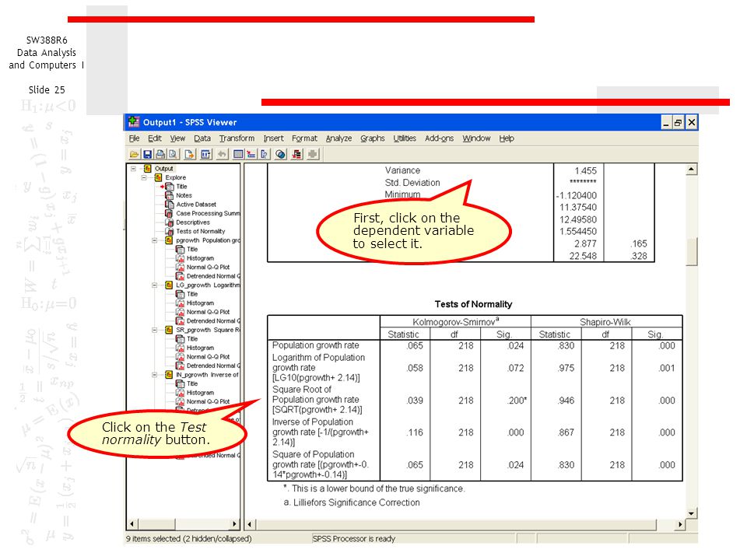
Task: Click the .975 Shapiro-Wilk statistic cell
Action: tap(566, 368)
